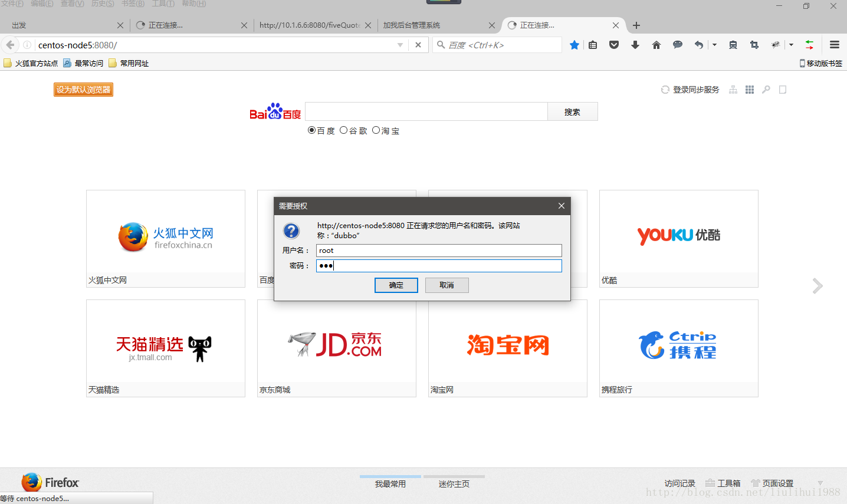Open 京东商城 thumbnail tile
This screenshot has height=504, width=847.
click(337, 348)
